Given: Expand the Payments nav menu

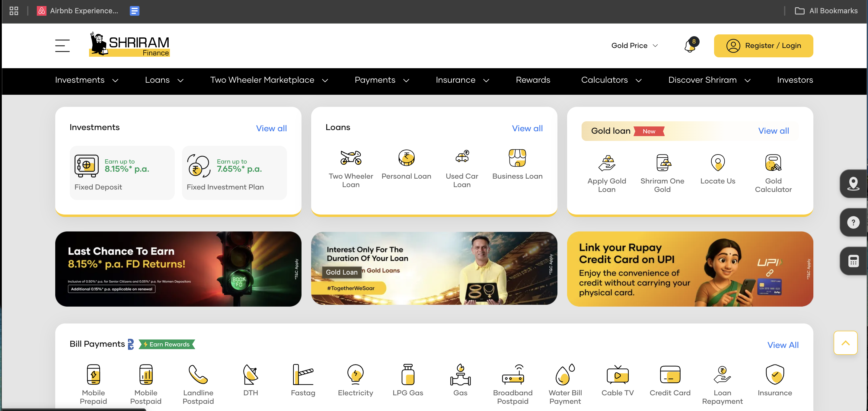Looking at the screenshot, I should point(382,80).
